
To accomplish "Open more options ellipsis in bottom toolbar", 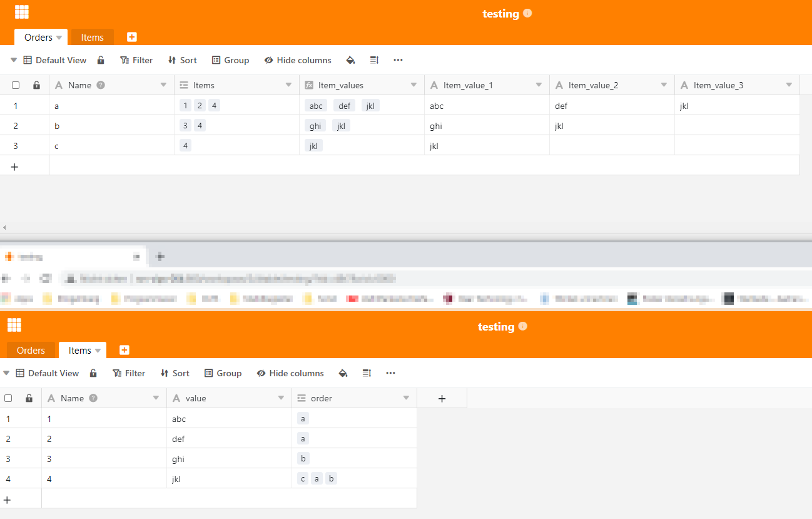I will pyautogui.click(x=390, y=373).
